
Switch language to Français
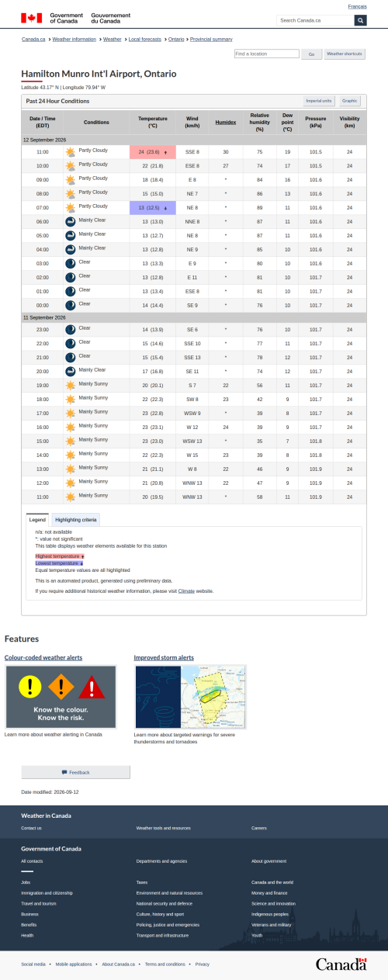pos(358,6)
